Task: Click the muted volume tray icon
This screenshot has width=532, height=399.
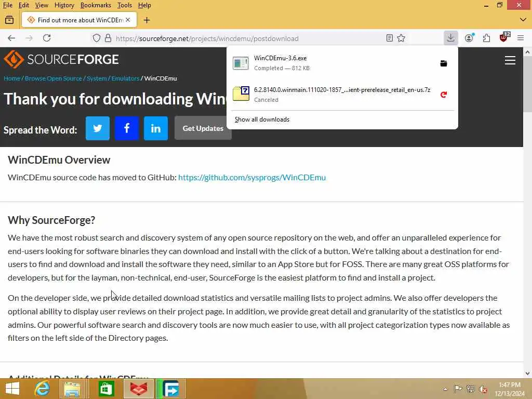Action: tap(483, 389)
